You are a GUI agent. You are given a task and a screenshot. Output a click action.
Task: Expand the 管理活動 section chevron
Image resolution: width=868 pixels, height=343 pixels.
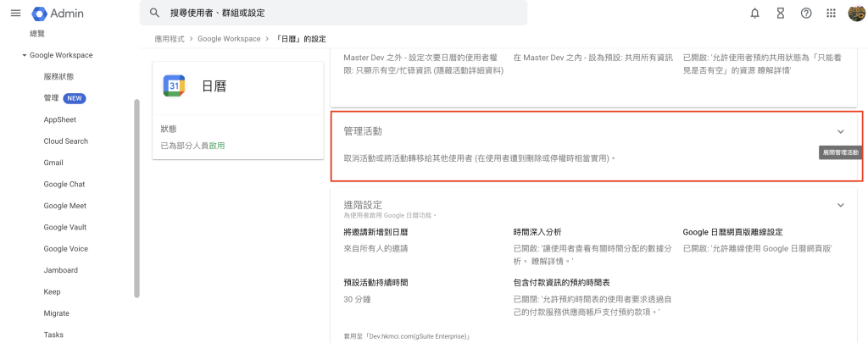coord(840,131)
